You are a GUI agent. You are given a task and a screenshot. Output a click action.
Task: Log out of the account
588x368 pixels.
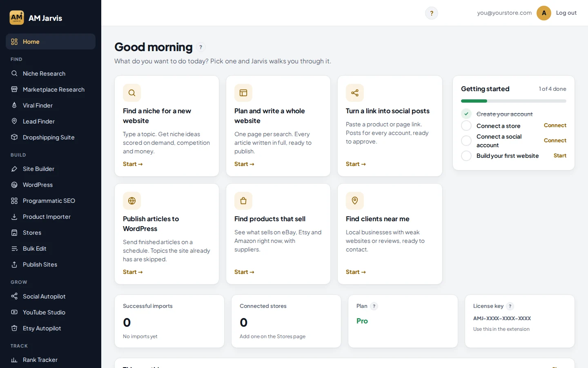[566, 13]
